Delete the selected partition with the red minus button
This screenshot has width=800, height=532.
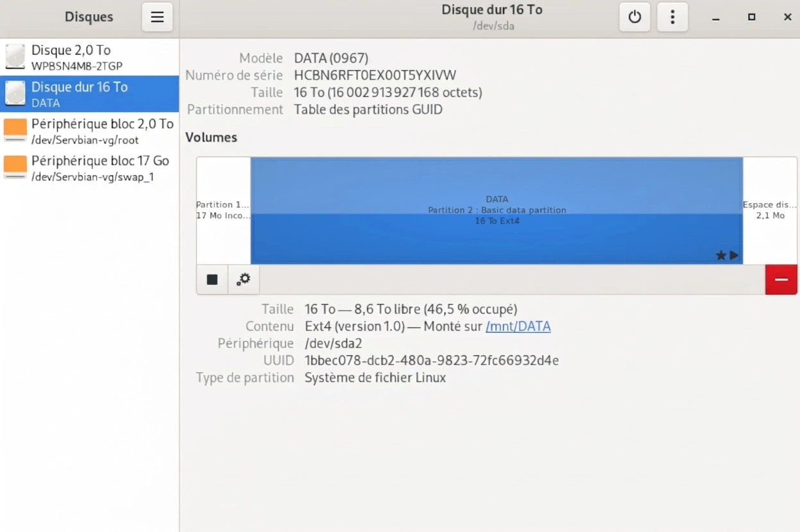tap(781, 279)
